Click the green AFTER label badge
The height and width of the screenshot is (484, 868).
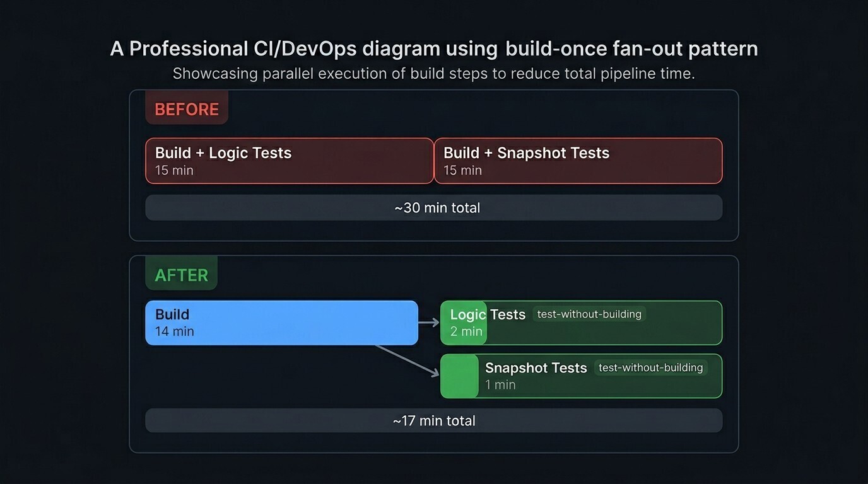[182, 274]
